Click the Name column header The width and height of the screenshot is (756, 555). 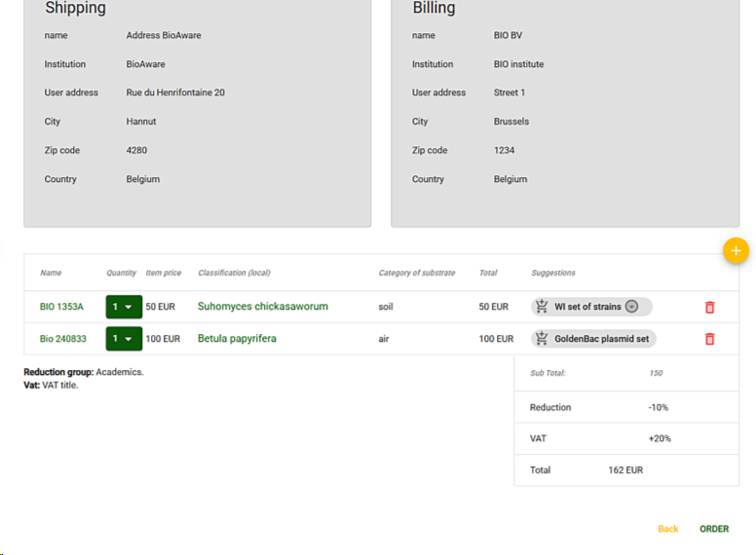tap(51, 273)
